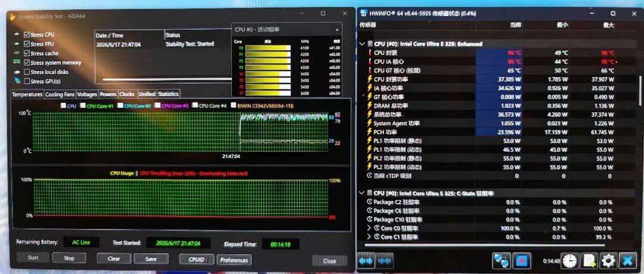The width and height of the screenshot is (644, 274).
Task: Uncheck Stress FPU option
Action: (27, 44)
